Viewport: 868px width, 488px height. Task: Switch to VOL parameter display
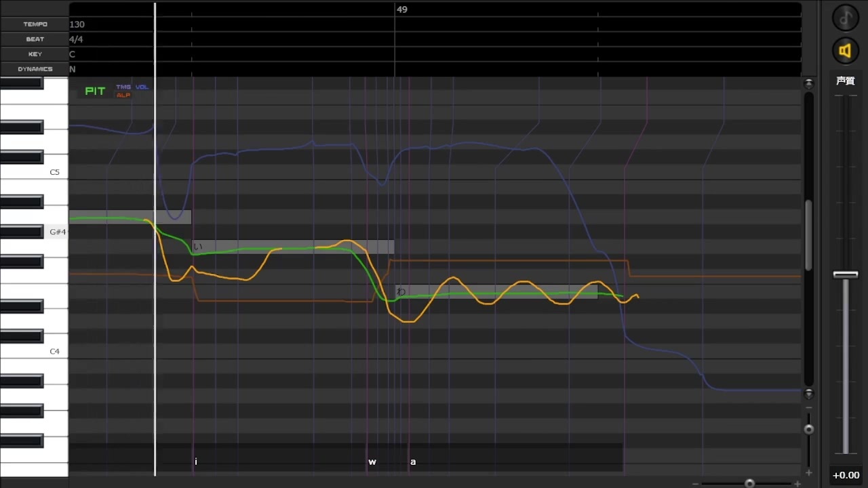[x=142, y=87]
